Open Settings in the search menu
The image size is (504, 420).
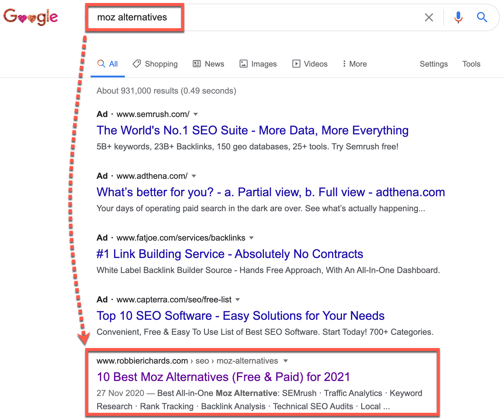point(433,64)
